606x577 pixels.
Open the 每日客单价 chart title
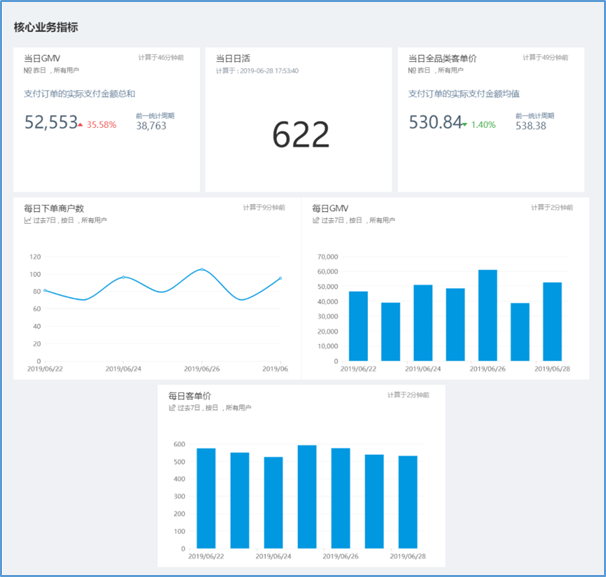point(189,396)
